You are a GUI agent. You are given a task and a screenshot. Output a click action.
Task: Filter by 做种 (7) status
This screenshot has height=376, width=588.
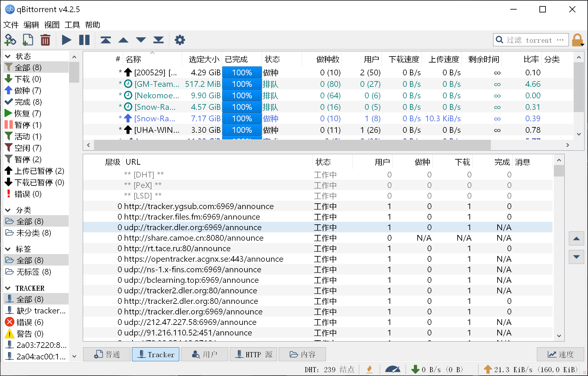(36, 91)
